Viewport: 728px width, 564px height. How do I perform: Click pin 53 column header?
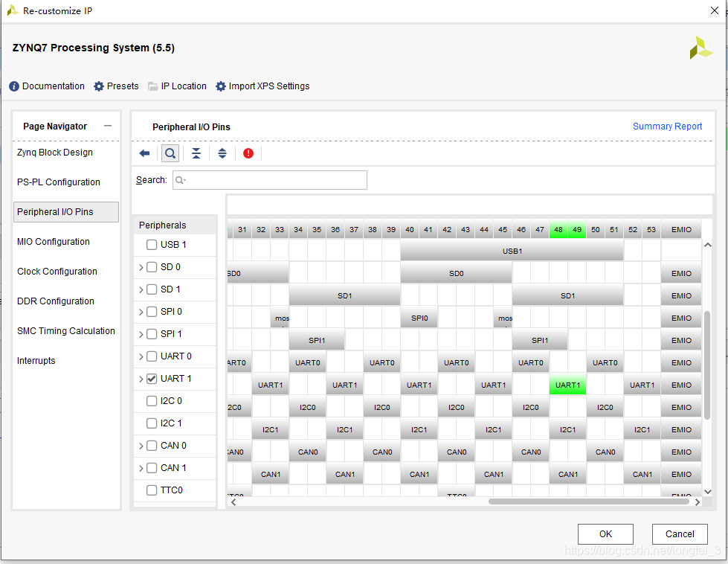tap(651, 229)
